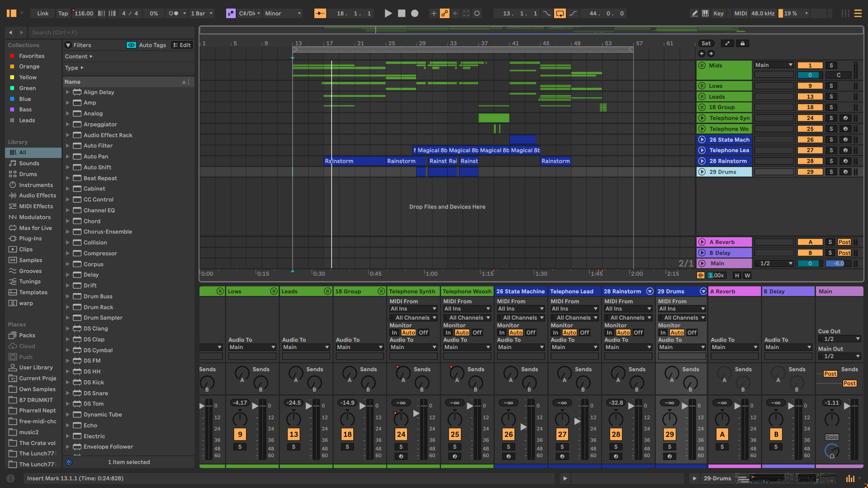Click the Re-enable Automation back arrow
This screenshot has height=488, width=868.
455,13
